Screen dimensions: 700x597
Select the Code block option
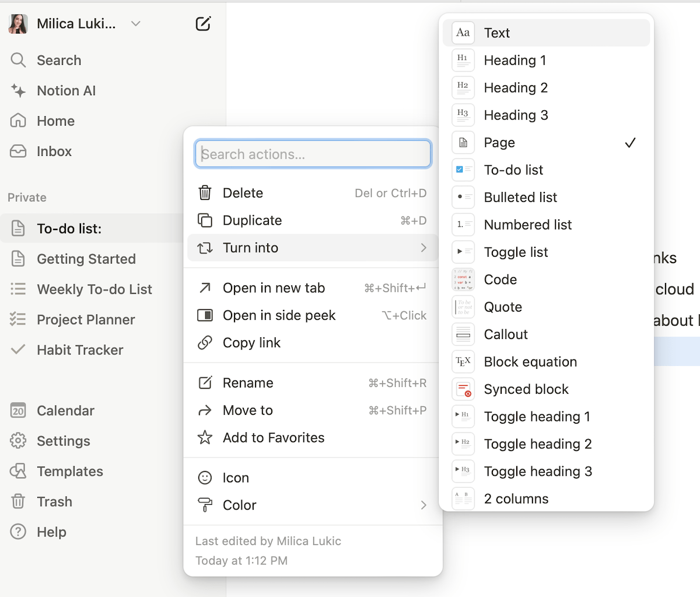tap(500, 280)
